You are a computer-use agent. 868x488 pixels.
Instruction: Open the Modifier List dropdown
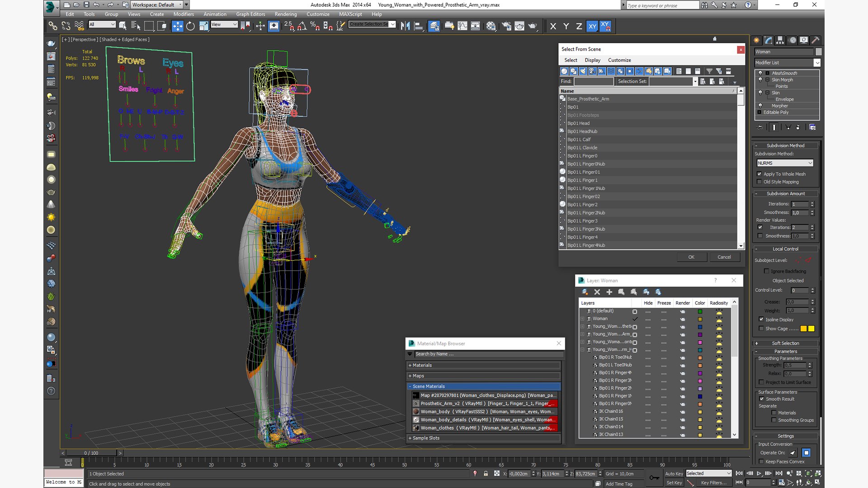(x=787, y=63)
